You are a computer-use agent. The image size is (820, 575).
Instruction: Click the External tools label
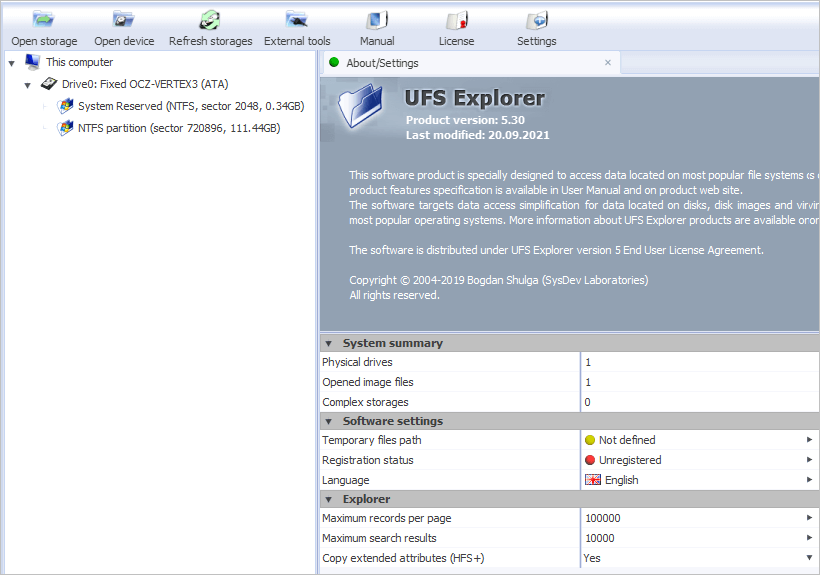(x=297, y=41)
